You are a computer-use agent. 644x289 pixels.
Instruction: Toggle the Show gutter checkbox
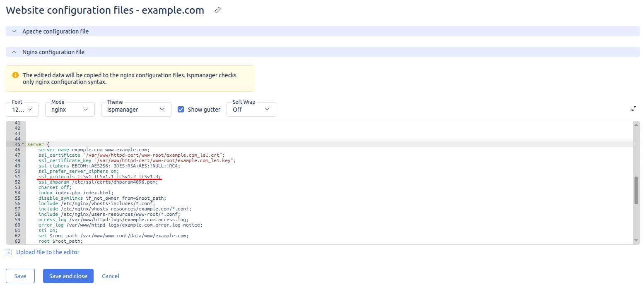pyautogui.click(x=181, y=110)
